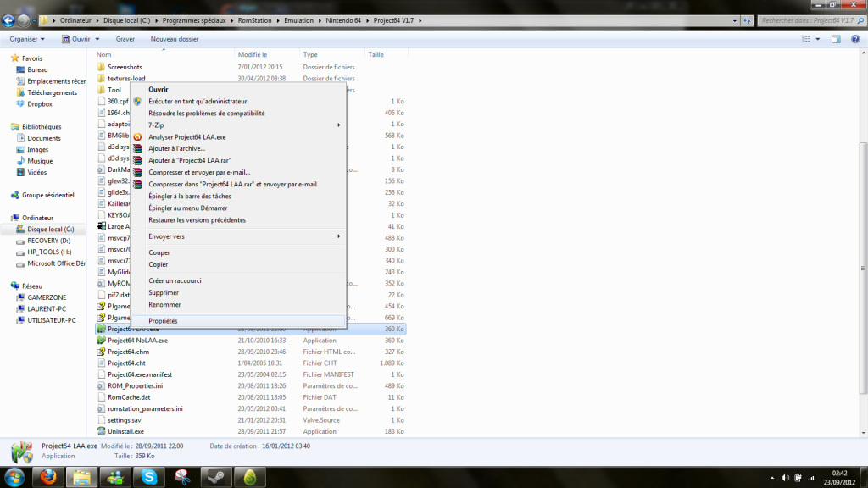Open Téléchargements in sidebar
The image size is (868, 488).
(x=52, y=92)
